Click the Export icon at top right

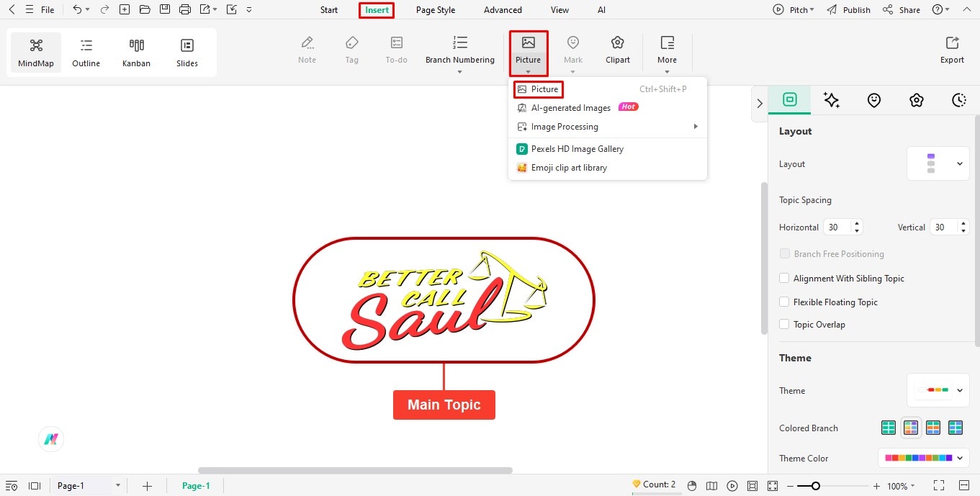[952, 50]
